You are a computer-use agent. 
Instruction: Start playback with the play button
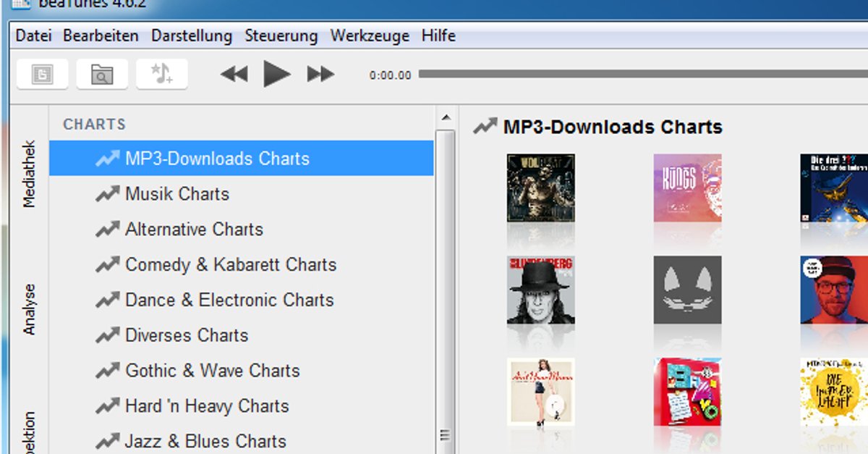pyautogui.click(x=276, y=74)
